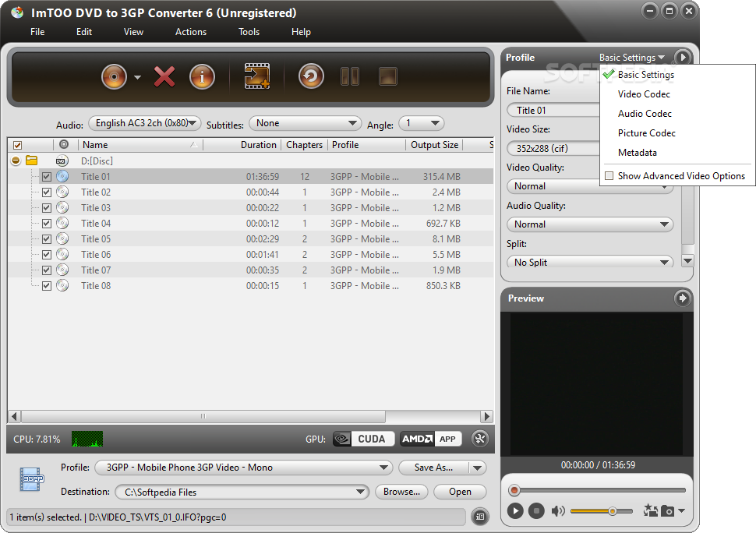Click the Basic Settings header dropdown
Viewport: 756px width, 533px height.
pyautogui.click(x=631, y=58)
